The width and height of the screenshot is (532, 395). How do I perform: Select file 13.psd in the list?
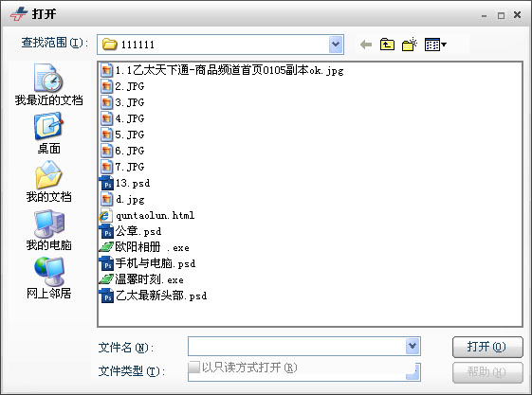click(124, 183)
